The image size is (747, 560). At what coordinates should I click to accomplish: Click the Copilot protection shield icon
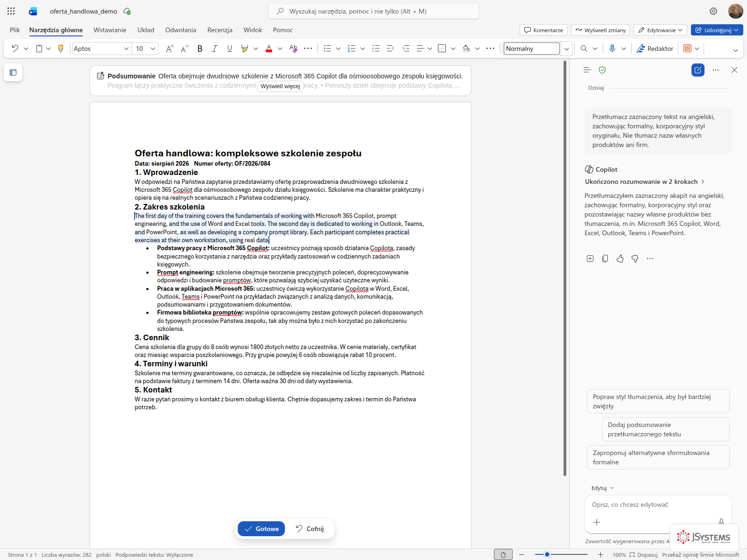click(x=602, y=70)
